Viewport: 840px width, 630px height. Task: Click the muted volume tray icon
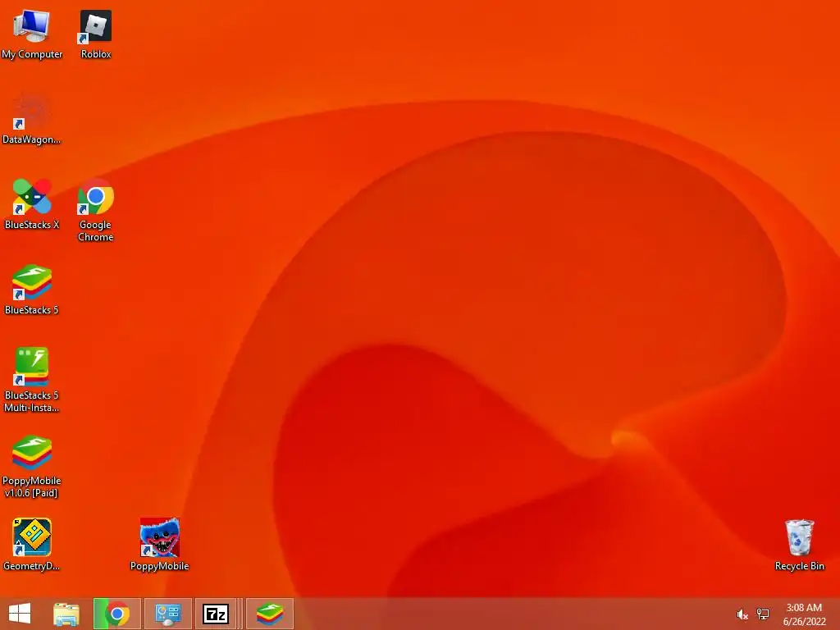click(742, 614)
